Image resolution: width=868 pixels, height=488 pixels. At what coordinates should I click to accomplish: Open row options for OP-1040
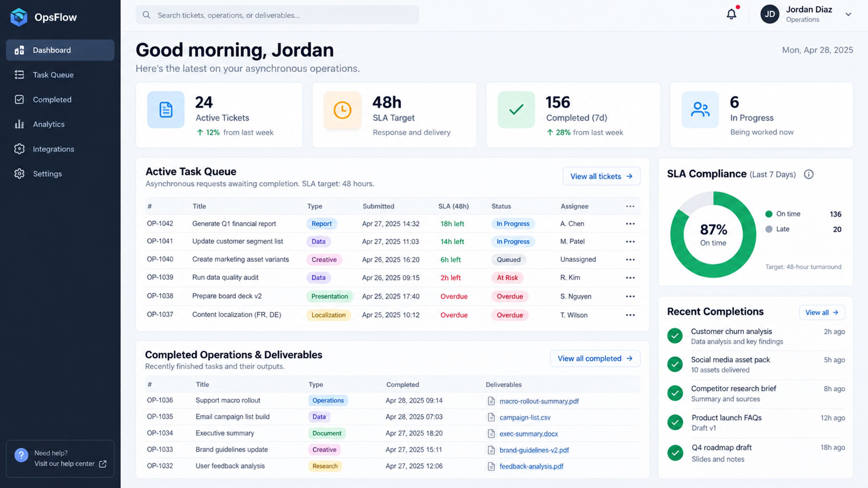tap(630, 260)
